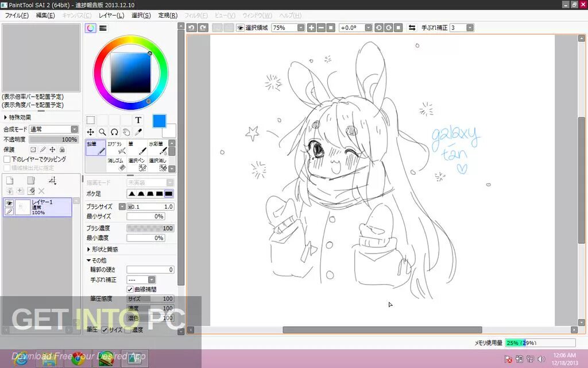Open the レイヤー(L) menu
The image size is (588, 368).
111,16
